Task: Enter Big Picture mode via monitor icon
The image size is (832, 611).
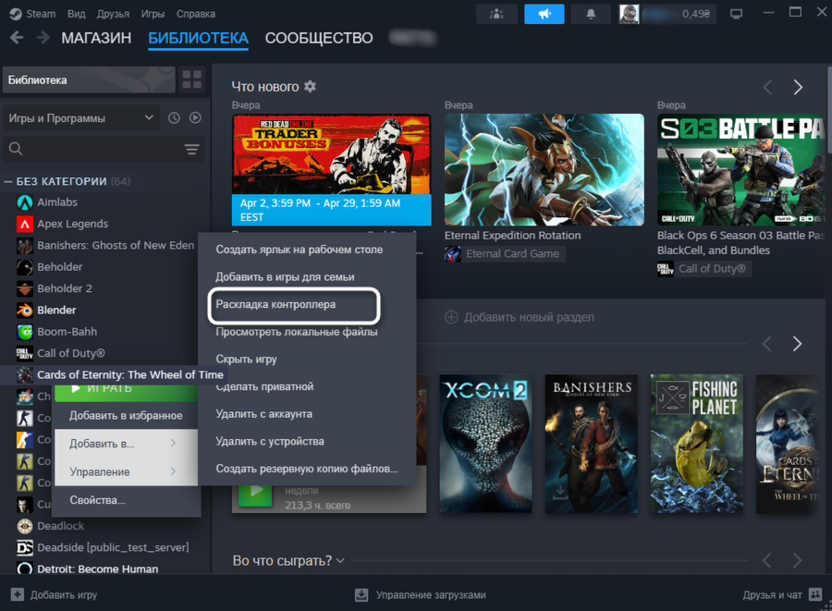Action: 737,14
